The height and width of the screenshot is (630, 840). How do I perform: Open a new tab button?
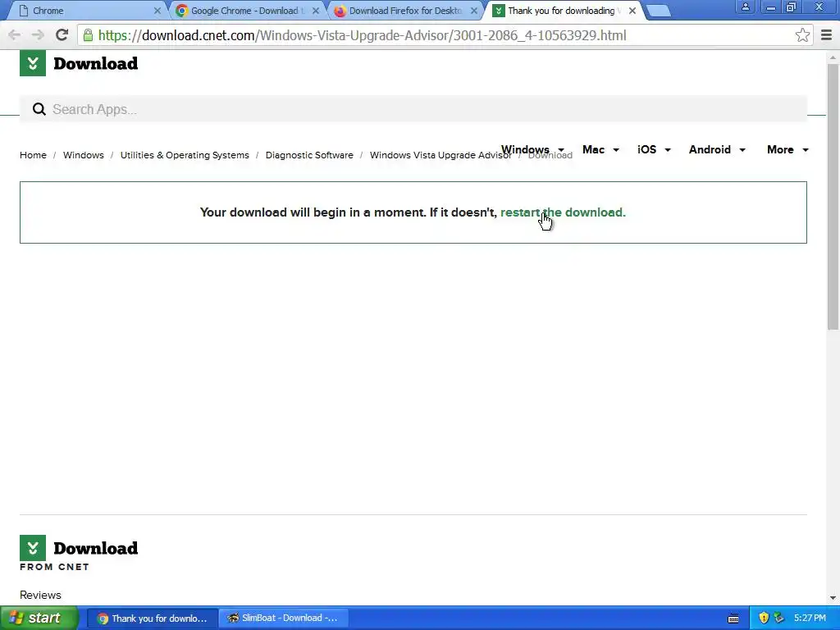coord(659,11)
